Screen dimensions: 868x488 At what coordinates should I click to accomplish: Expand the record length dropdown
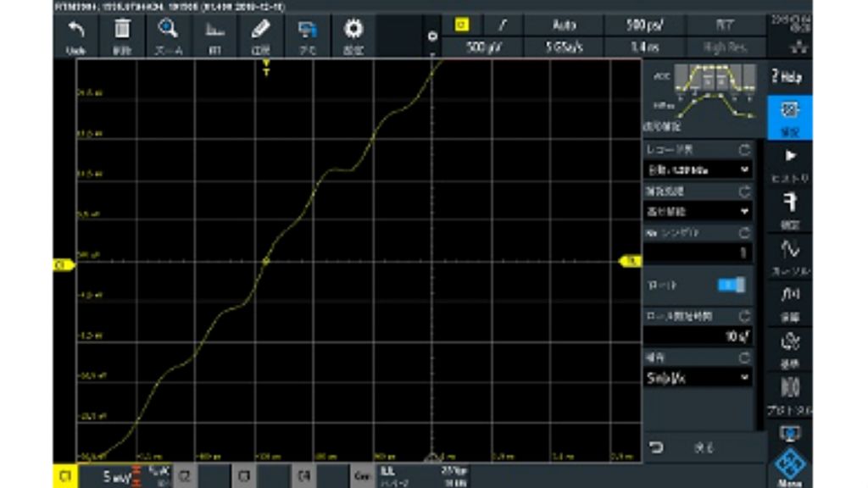697,169
